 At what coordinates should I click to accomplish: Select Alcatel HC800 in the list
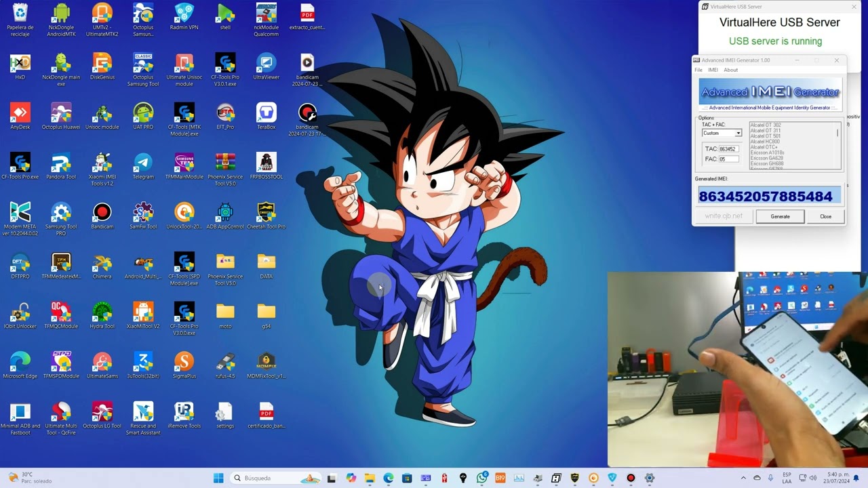click(764, 142)
